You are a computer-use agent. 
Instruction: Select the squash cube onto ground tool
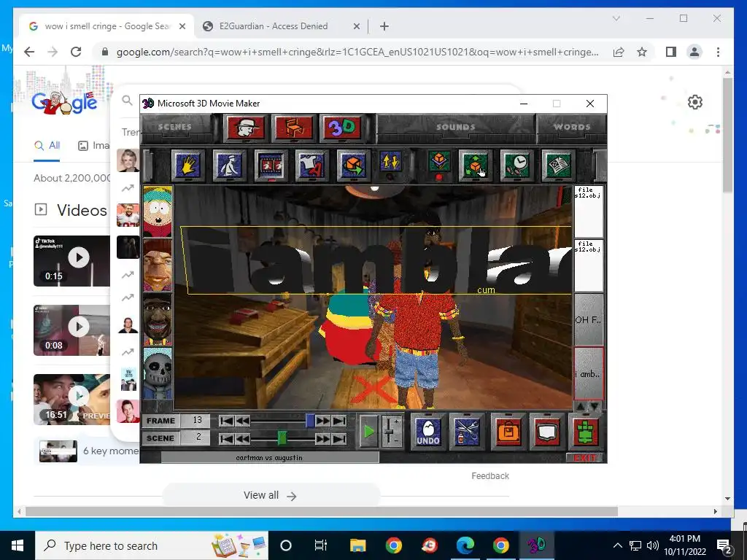pos(439,163)
